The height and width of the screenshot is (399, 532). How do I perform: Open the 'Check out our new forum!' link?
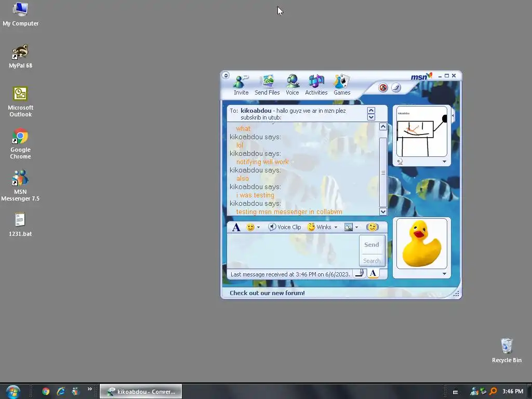coord(267,293)
